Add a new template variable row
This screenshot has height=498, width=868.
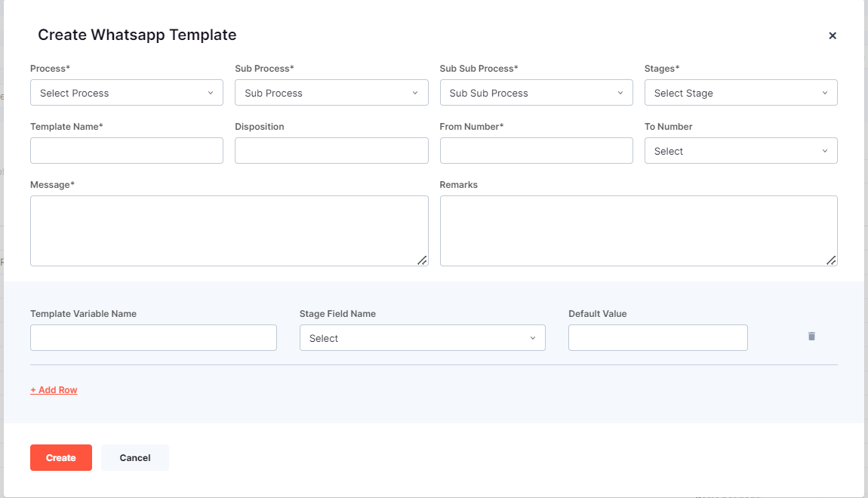(54, 389)
